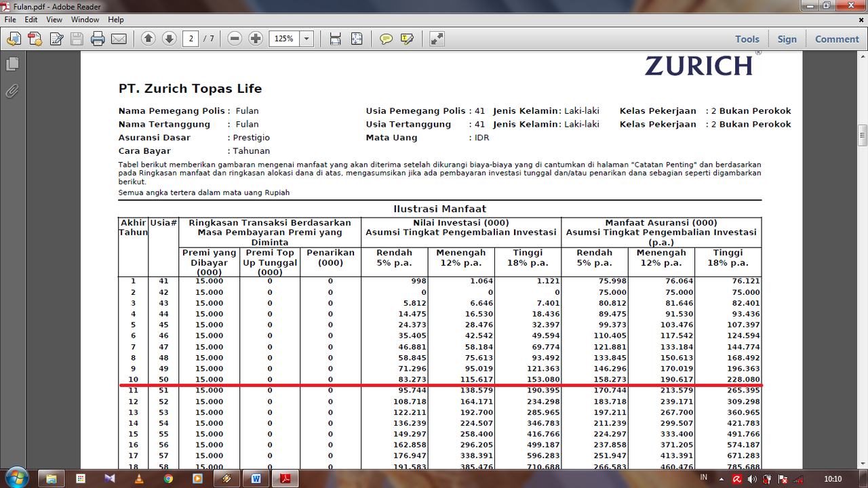The width and height of the screenshot is (868, 488).
Task: Go to the next page arrow
Action: pyautogui.click(x=169, y=39)
